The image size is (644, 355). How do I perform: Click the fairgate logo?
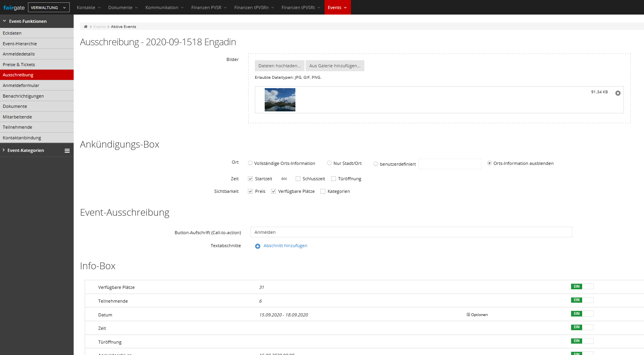(14, 7)
